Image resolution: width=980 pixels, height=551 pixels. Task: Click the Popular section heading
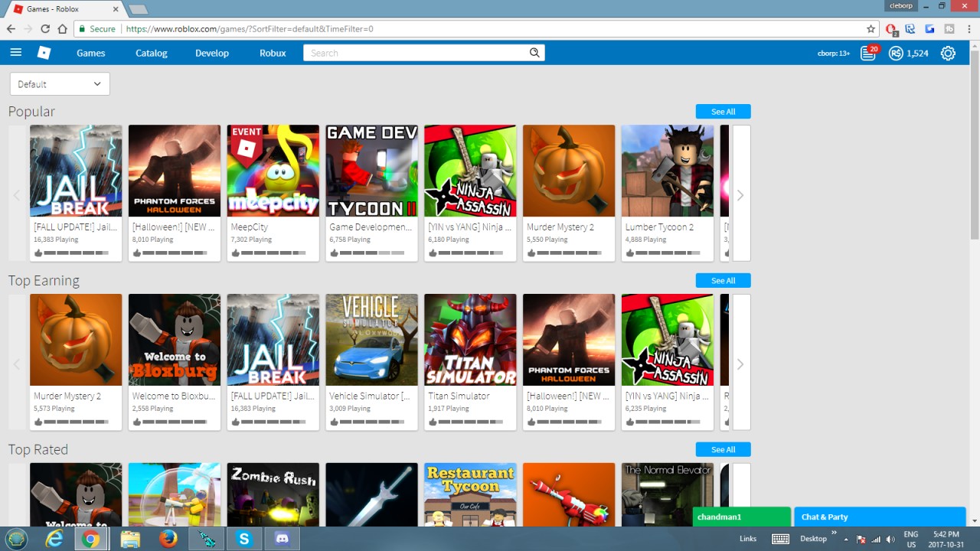pos(31,112)
